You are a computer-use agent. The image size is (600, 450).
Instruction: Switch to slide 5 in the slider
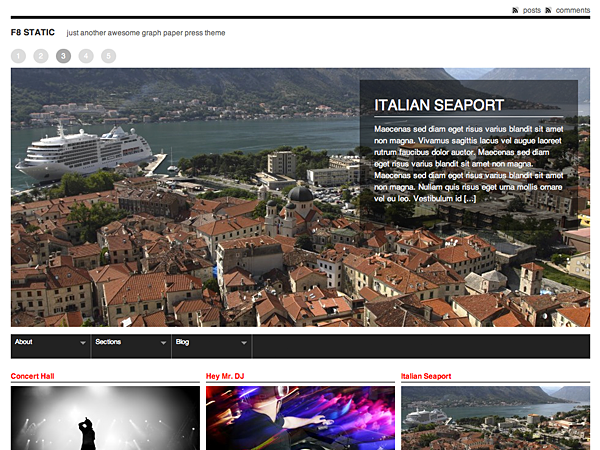point(109,56)
